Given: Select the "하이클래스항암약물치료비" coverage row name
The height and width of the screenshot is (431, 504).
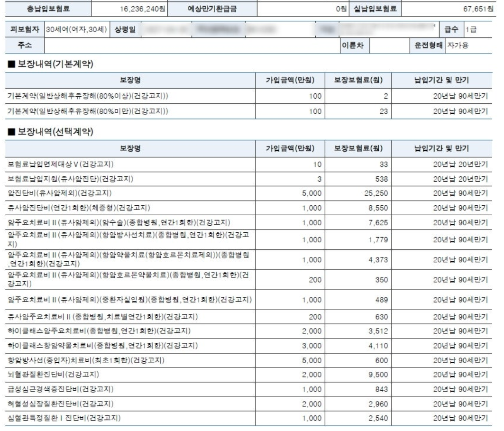Looking at the screenshot, I should 103,346.
